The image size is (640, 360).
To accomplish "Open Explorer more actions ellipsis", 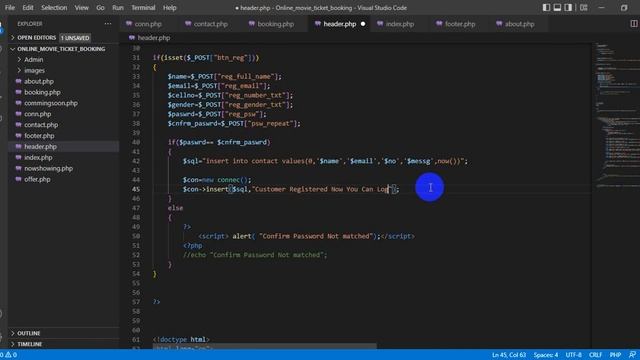I will point(108,24).
